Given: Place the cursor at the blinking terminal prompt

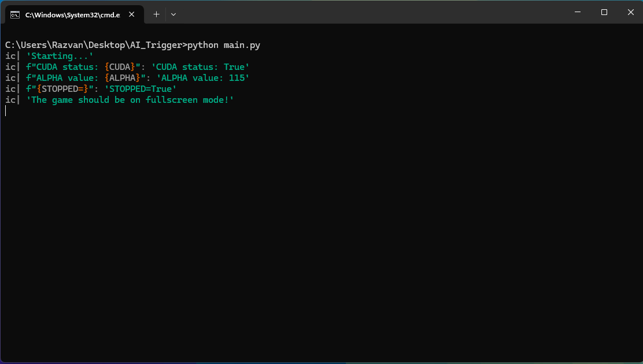Looking at the screenshot, I should [5, 110].
